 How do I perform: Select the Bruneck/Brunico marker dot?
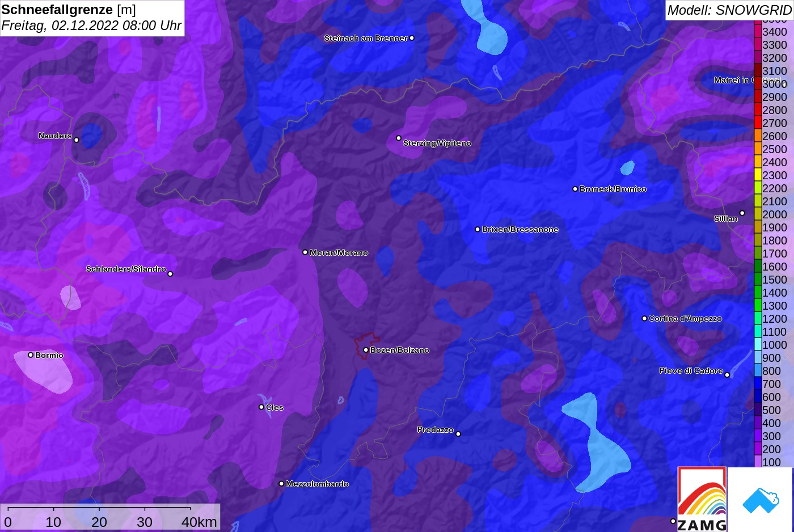tap(575, 189)
